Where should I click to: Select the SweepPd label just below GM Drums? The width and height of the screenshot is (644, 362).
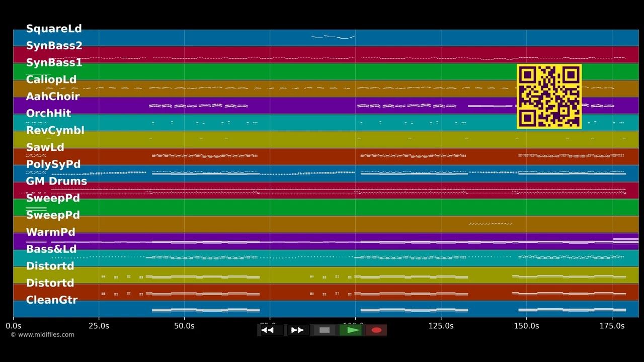click(53, 198)
